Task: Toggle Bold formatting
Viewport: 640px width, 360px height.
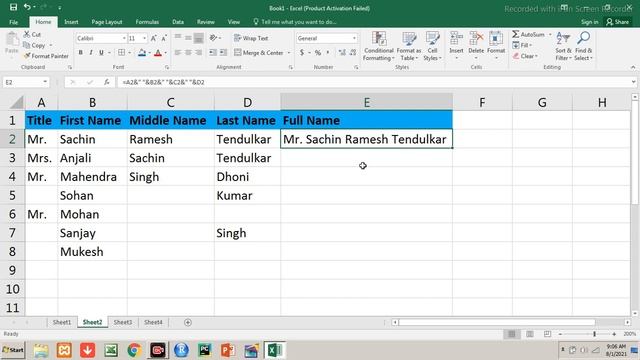Action: [x=80, y=52]
